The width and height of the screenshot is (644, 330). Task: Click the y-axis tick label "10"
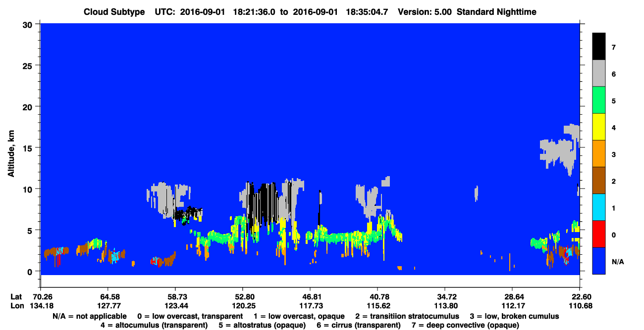click(29, 189)
